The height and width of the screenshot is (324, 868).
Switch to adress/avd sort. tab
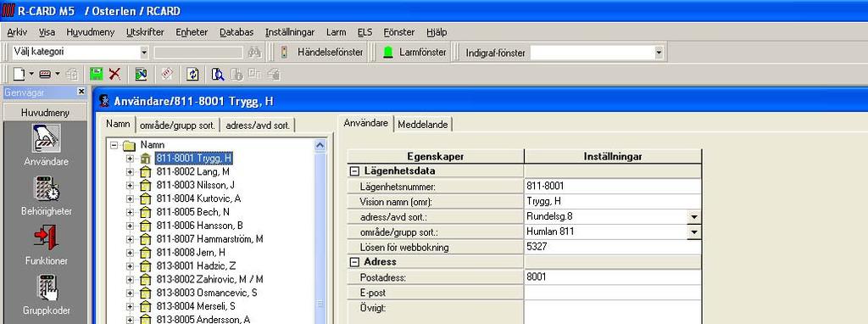tap(257, 126)
